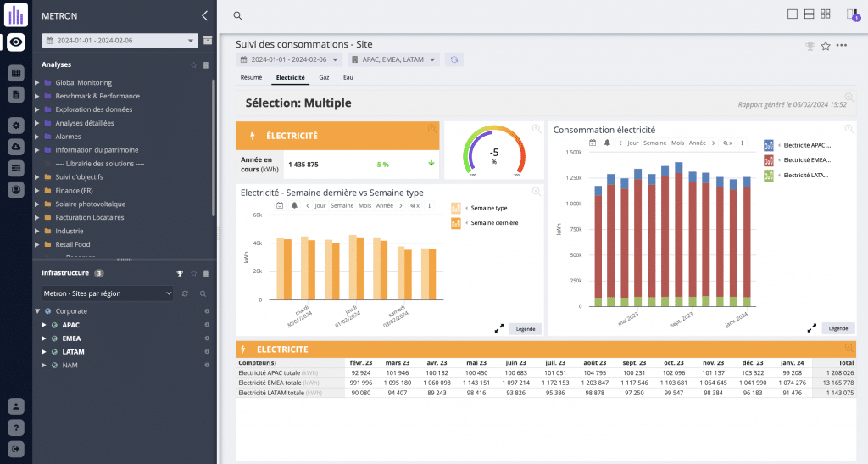Click the logout exit icon
This screenshot has height=464, width=868.
pos(16,449)
